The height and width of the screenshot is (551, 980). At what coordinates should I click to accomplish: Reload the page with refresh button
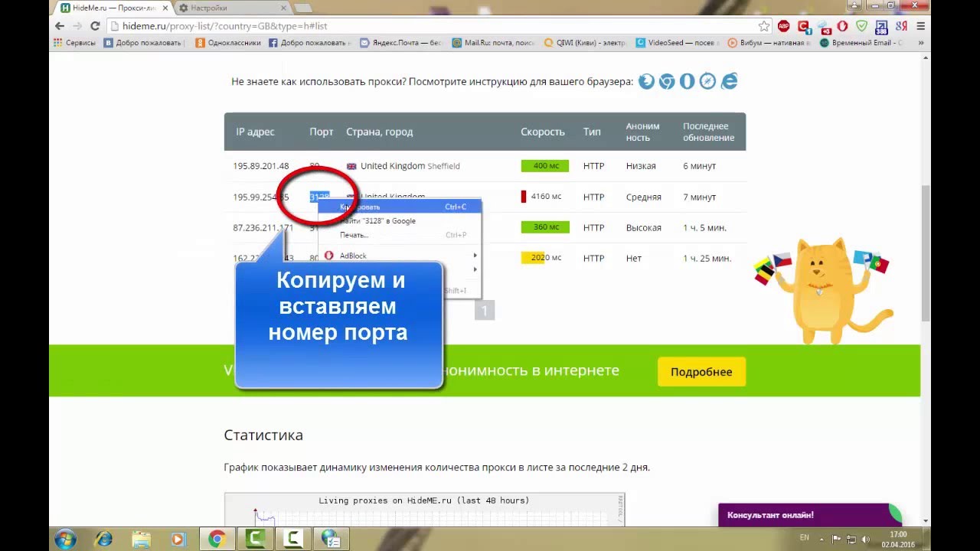tap(95, 26)
